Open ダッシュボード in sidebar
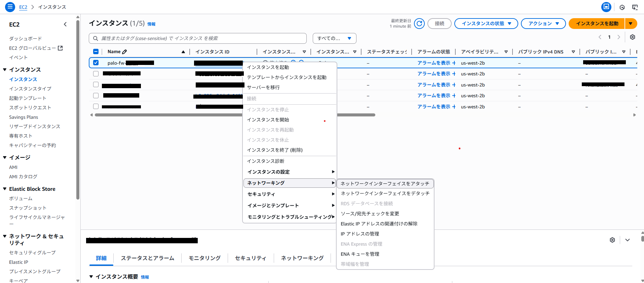 tap(26, 39)
